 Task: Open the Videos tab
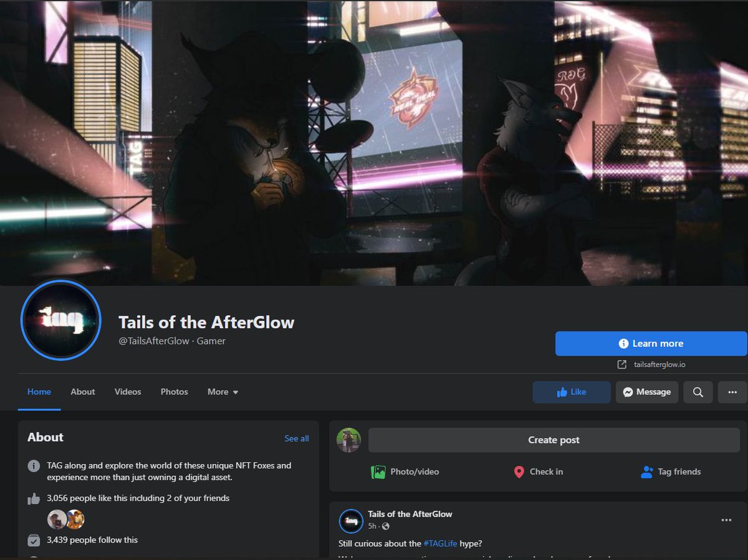tap(128, 392)
